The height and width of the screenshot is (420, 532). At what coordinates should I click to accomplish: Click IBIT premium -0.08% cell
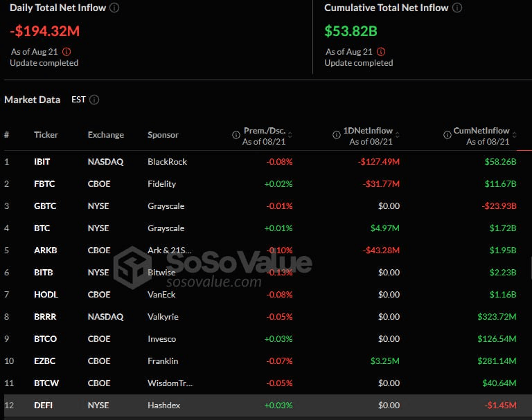click(279, 162)
